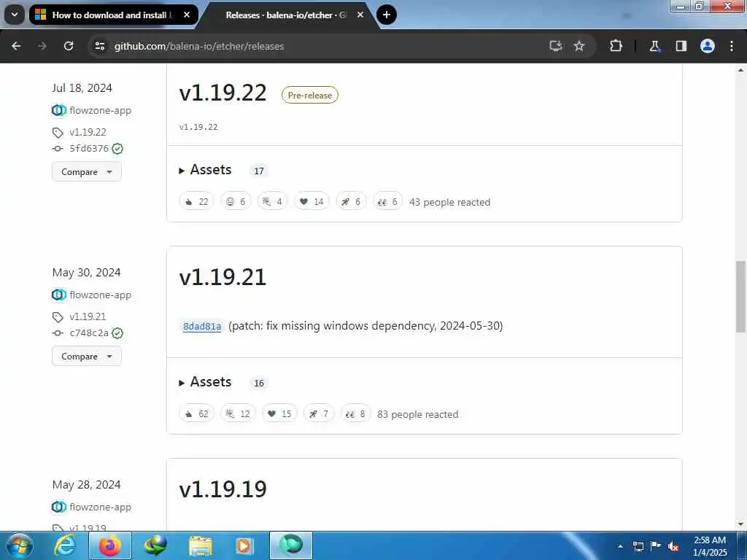
Task: Bookmark this page with the star icon
Action: tap(578, 46)
